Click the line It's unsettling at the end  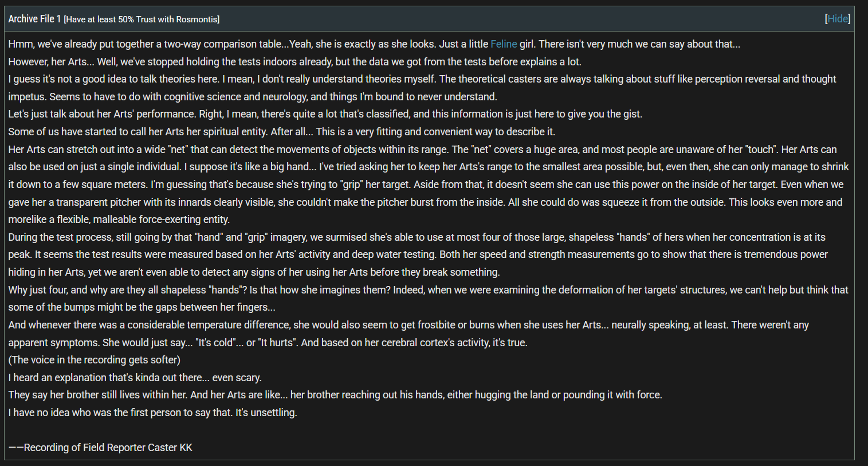pyautogui.click(x=152, y=413)
